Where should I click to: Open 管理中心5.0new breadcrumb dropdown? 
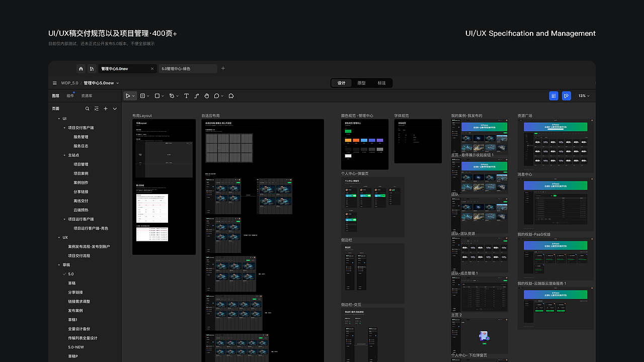[118, 83]
